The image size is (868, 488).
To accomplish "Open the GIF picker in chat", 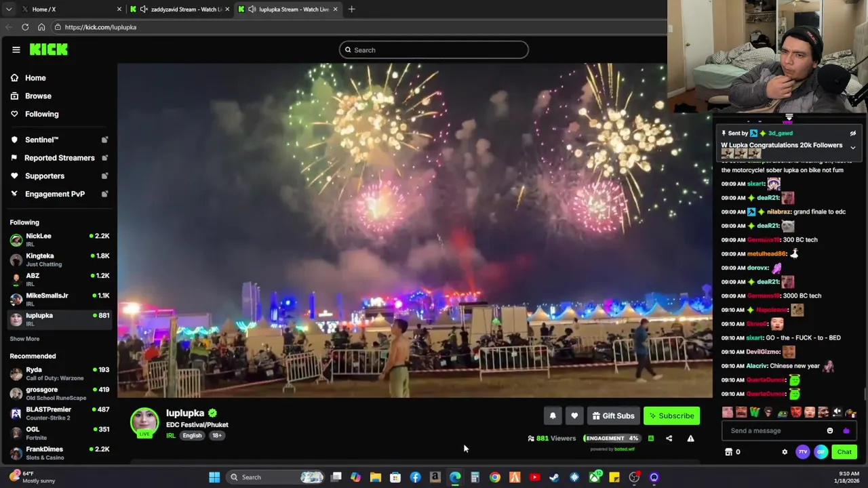I will coord(821,452).
